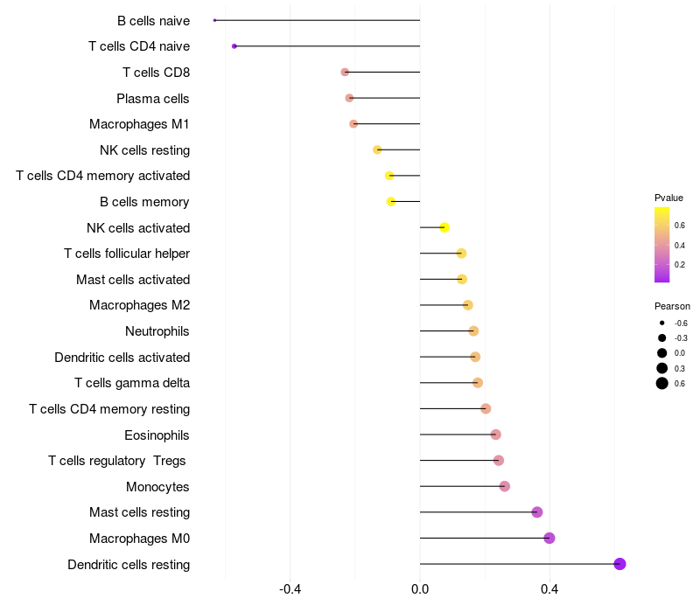This screenshot has height=612, width=700.
Task: Click the Pearson 0.6 legend circle
Action: (662, 384)
